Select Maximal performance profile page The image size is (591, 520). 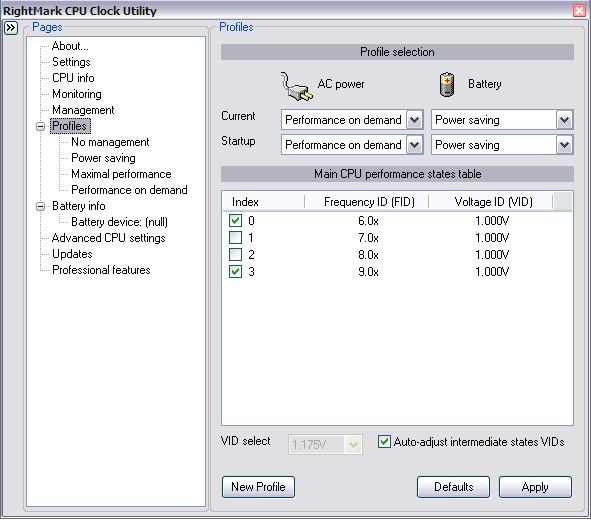coord(121,174)
